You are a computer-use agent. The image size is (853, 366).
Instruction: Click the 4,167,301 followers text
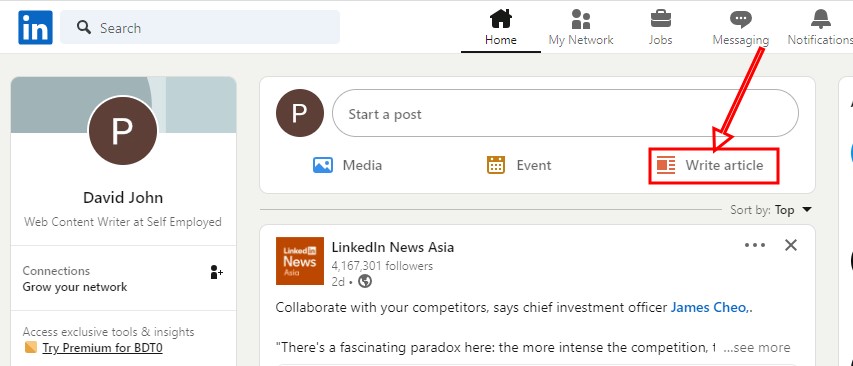click(x=382, y=266)
